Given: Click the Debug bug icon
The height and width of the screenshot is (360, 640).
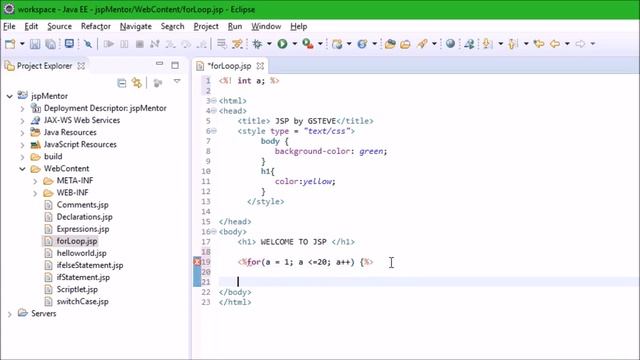Looking at the screenshot, I should click(257, 44).
